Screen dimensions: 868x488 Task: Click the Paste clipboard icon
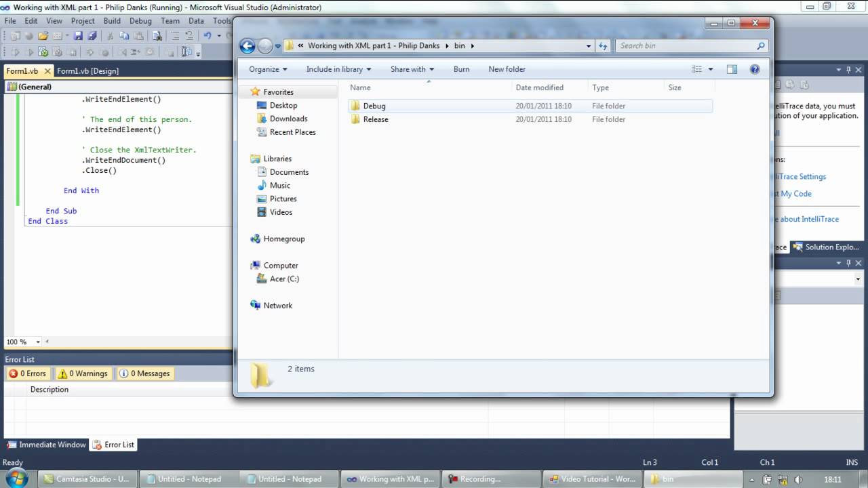tap(139, 35)
